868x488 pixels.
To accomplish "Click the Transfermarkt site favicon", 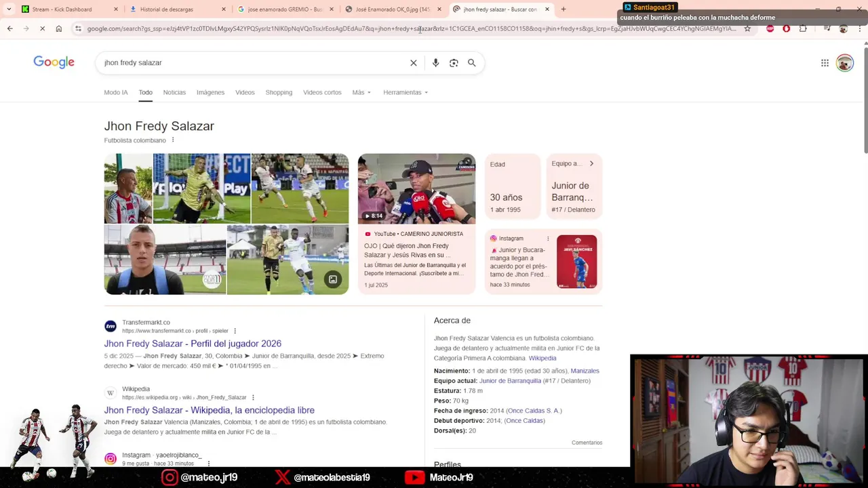I will point(110,326).
